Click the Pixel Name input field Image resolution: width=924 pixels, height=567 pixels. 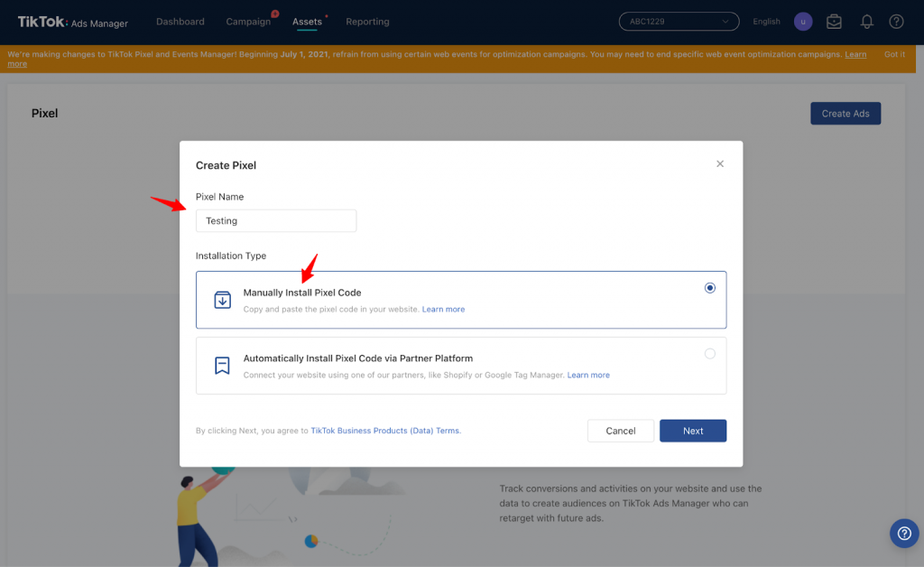point(276,220)
